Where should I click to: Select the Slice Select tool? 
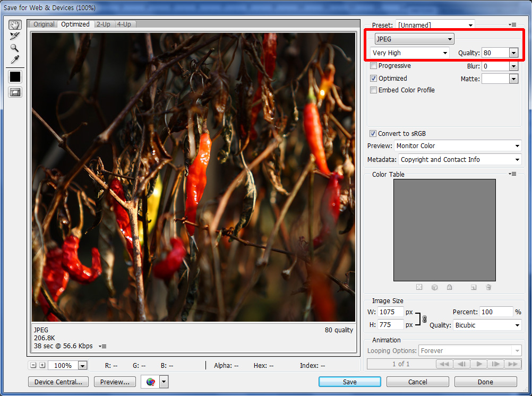pyautogui.click(x=15, y=36)
